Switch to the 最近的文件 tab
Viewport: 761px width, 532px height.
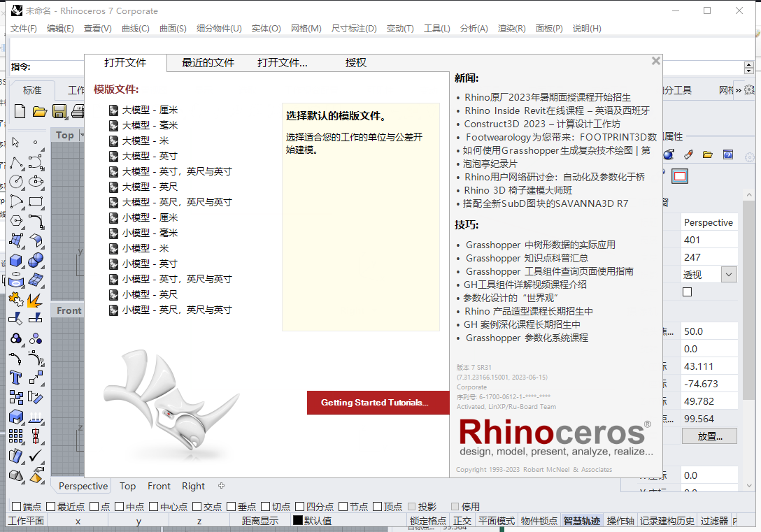pos(208,62)
